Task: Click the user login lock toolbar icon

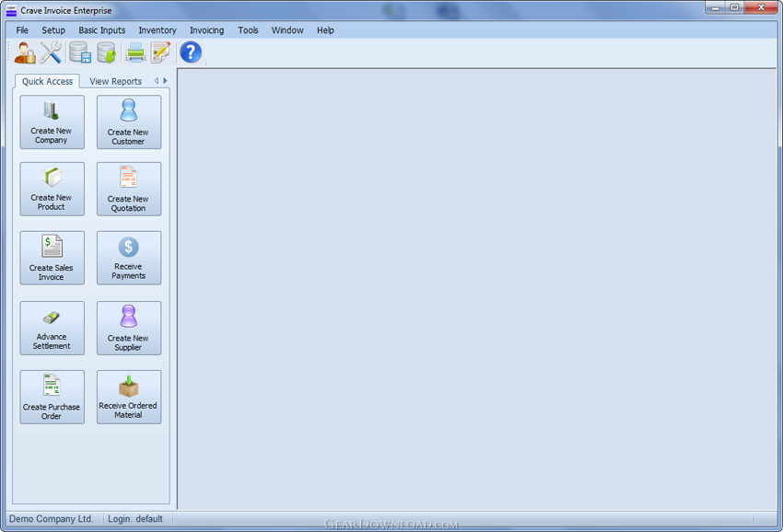Action: [25, 52]
